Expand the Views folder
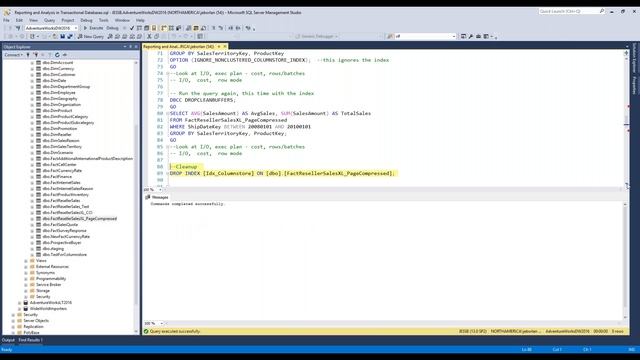This screenshot has height=360, width=640. 26,260
